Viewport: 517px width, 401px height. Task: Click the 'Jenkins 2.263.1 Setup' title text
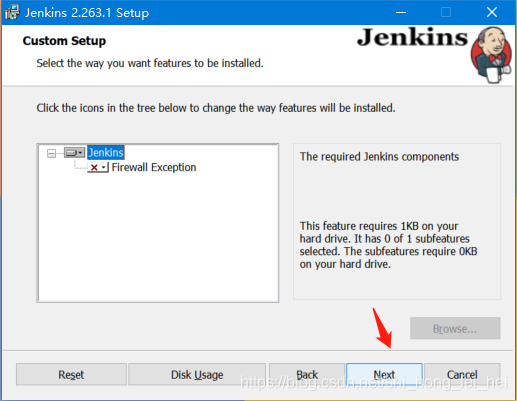(87, 13)
